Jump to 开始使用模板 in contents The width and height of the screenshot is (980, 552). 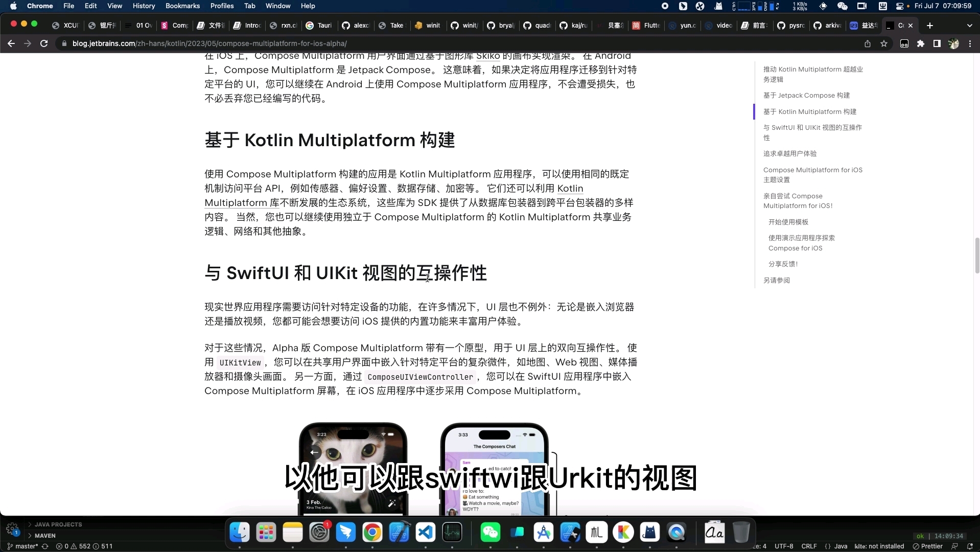pyautogui.click(x=788, y=222)
